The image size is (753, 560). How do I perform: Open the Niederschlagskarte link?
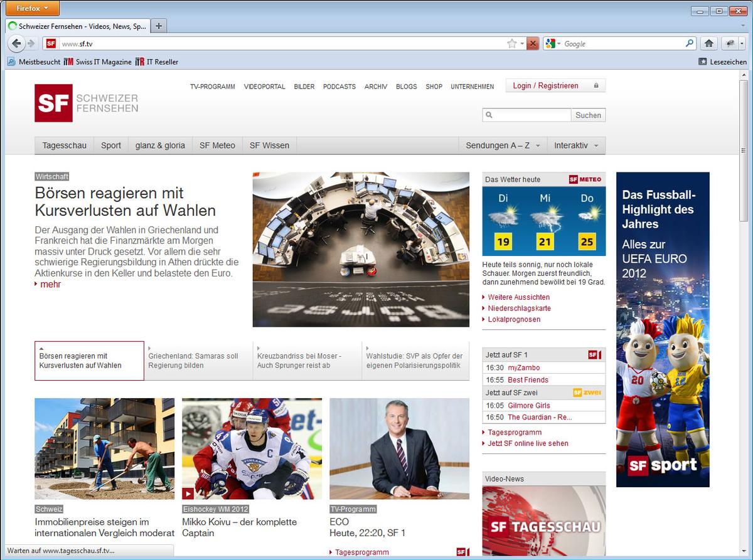pos(519,309)
